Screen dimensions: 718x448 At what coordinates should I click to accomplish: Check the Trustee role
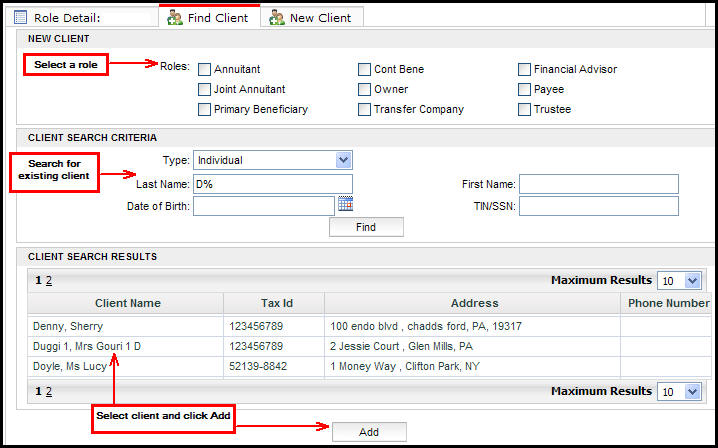tap(524, 109)
